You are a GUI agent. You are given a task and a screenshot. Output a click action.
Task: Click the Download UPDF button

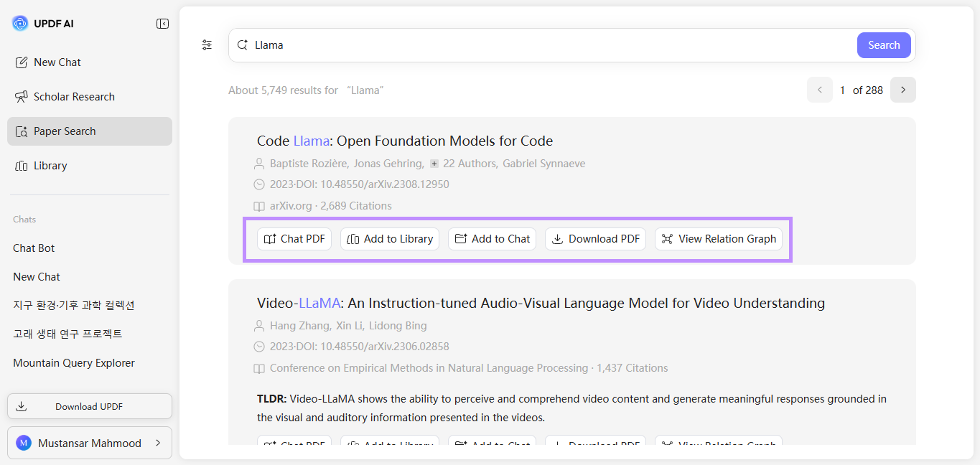point(90,406)
